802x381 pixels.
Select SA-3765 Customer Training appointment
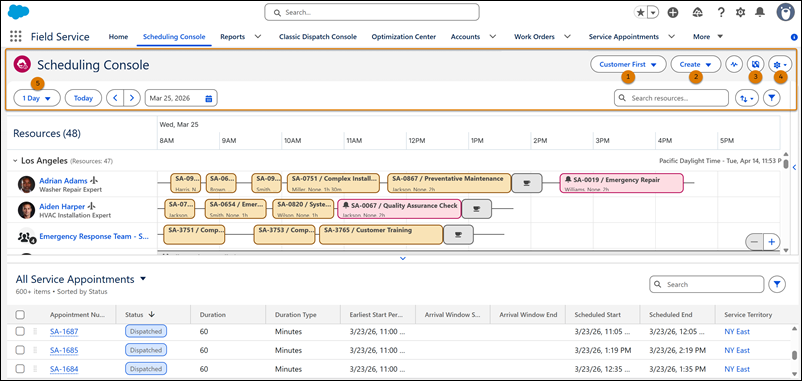click(381, 235)
